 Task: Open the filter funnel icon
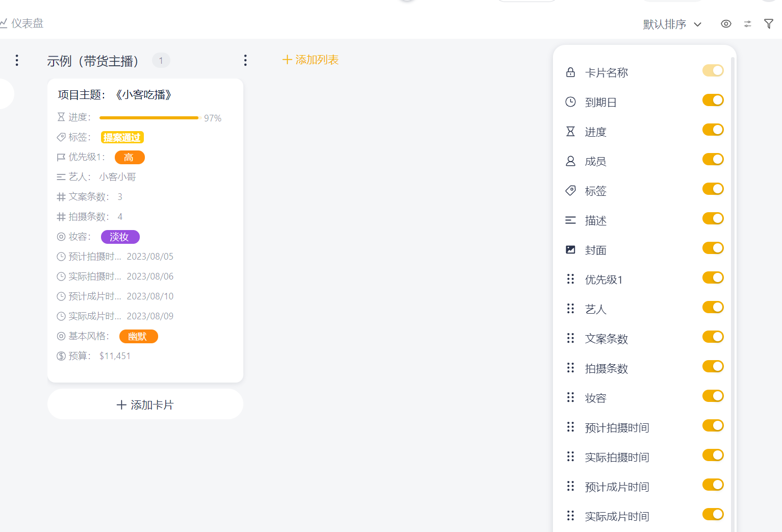768,24
